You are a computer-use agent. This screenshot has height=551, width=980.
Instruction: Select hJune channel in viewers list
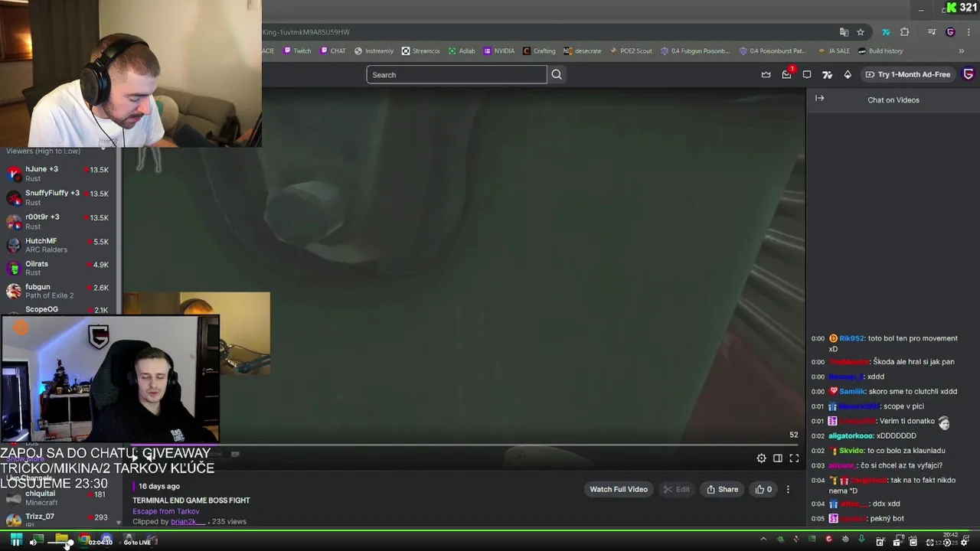coord(57,173)
